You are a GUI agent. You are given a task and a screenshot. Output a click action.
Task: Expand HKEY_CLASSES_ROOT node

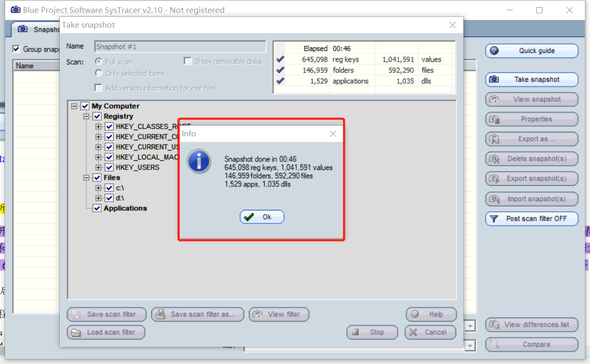(x=98, y=126)
